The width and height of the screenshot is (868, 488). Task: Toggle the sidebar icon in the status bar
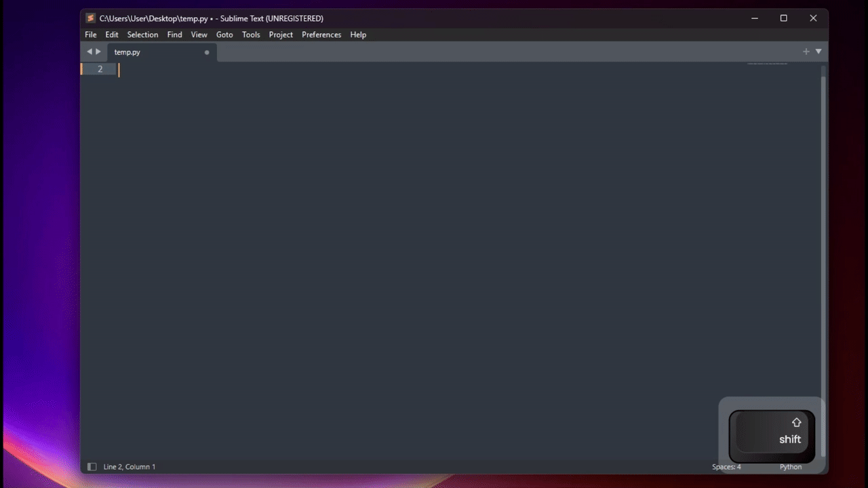pyautogui.click(x=92, y=466)
